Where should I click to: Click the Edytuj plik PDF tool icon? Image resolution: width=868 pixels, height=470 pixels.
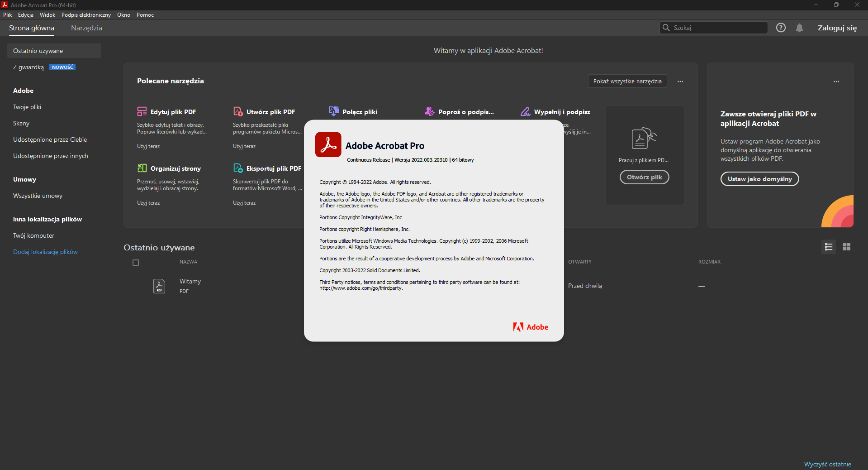pos(142,111)
